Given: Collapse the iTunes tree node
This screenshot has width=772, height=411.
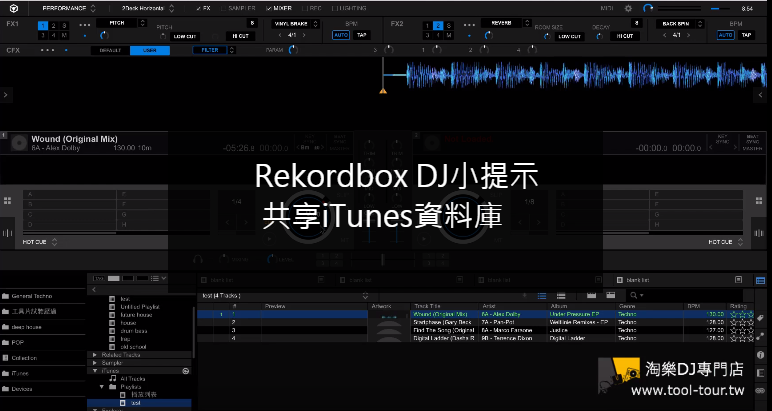Looking at the screenshot, I should tap(95, 371).
